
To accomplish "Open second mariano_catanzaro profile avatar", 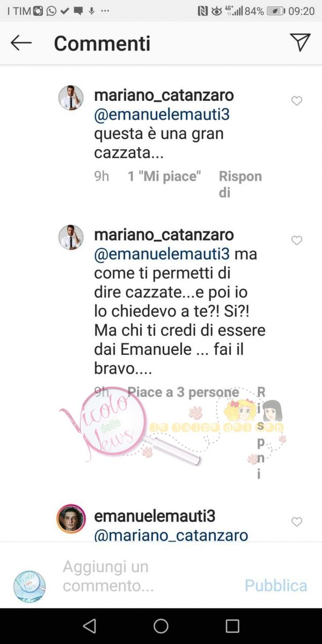I will (71, 237).
